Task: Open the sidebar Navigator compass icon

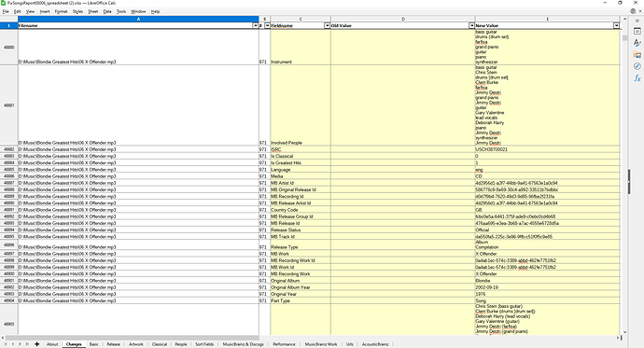Action: (637, 66)
